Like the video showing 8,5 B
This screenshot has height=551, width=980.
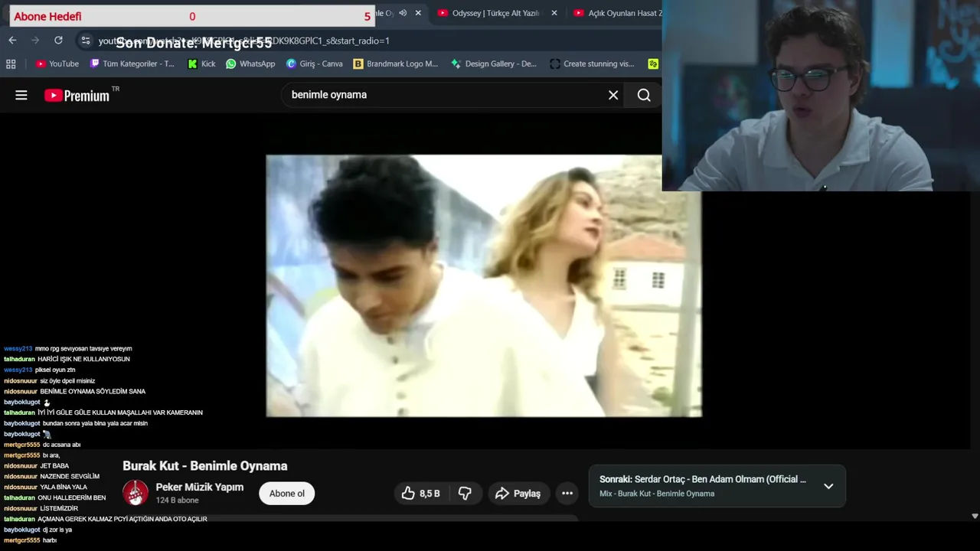click(x=421, y=494)
